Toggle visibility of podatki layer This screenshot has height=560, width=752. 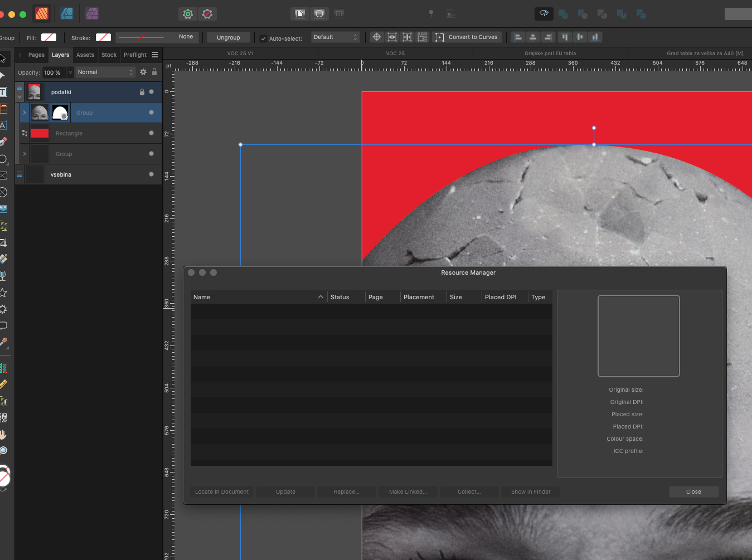tap(151, 92)
